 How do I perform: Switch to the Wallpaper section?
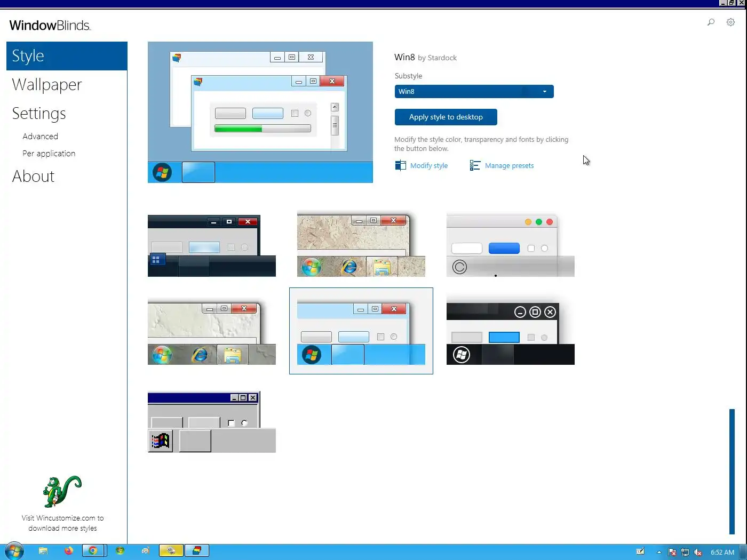[x=47, y=85]
